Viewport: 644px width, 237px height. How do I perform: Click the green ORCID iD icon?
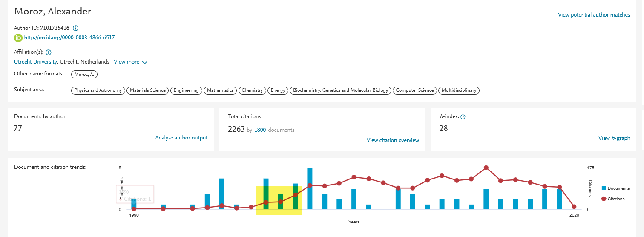tap(18, 38)
